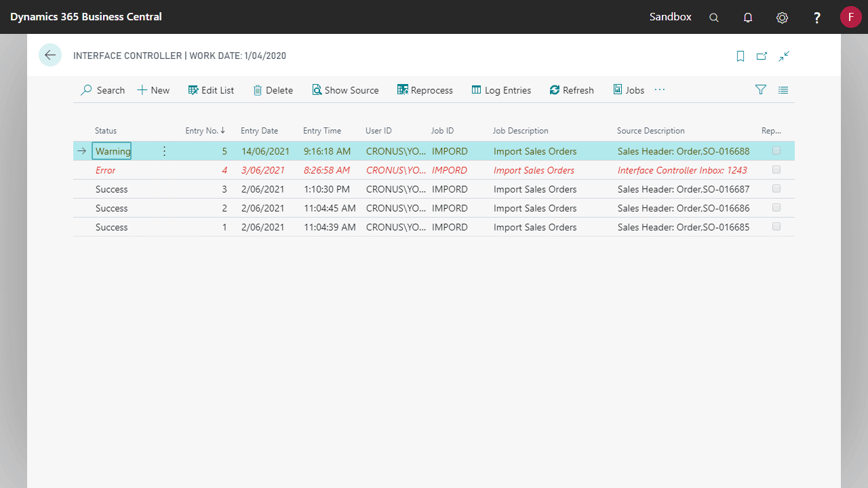Screen dimensions: 868x488
Task: Open notifications via the bell icon
Action: (x=748, y=17)
